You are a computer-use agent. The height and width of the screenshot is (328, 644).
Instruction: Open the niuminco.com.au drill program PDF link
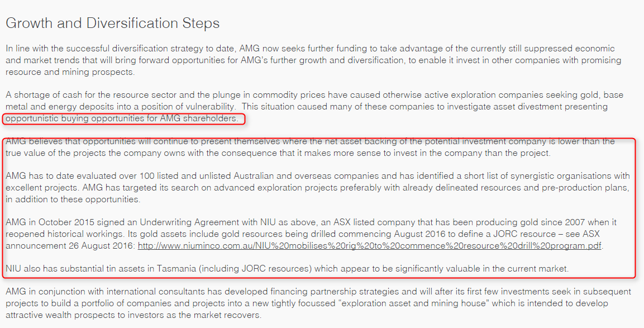369,246
